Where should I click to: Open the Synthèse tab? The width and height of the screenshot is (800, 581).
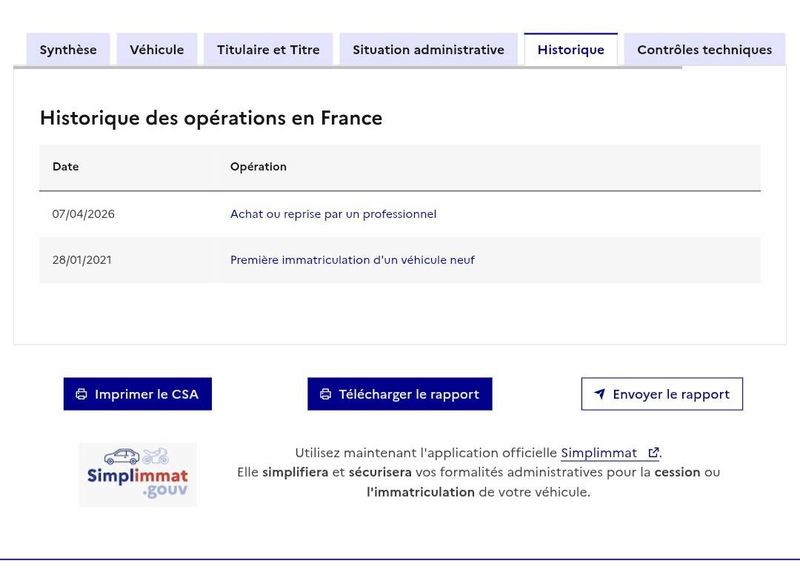tap(68, 49)
